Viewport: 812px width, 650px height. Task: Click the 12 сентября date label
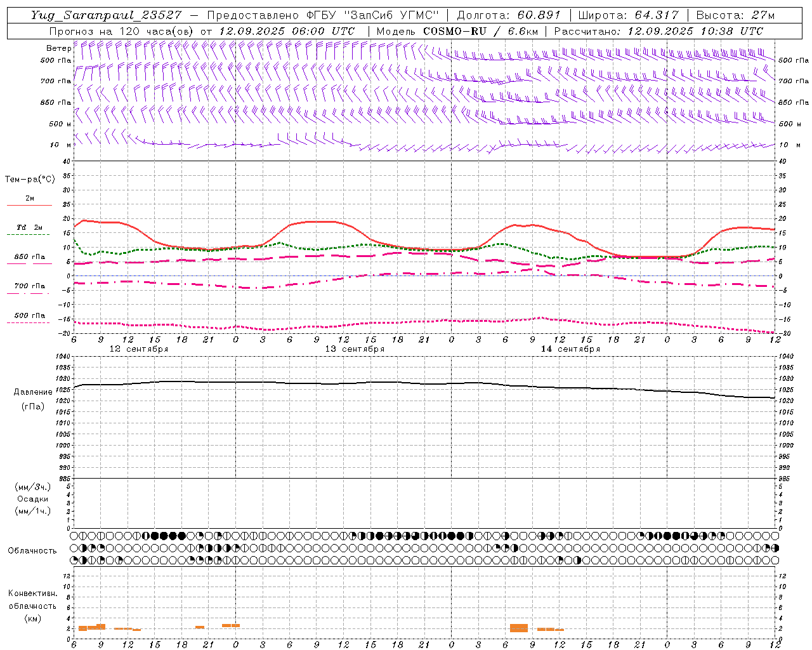139,349
